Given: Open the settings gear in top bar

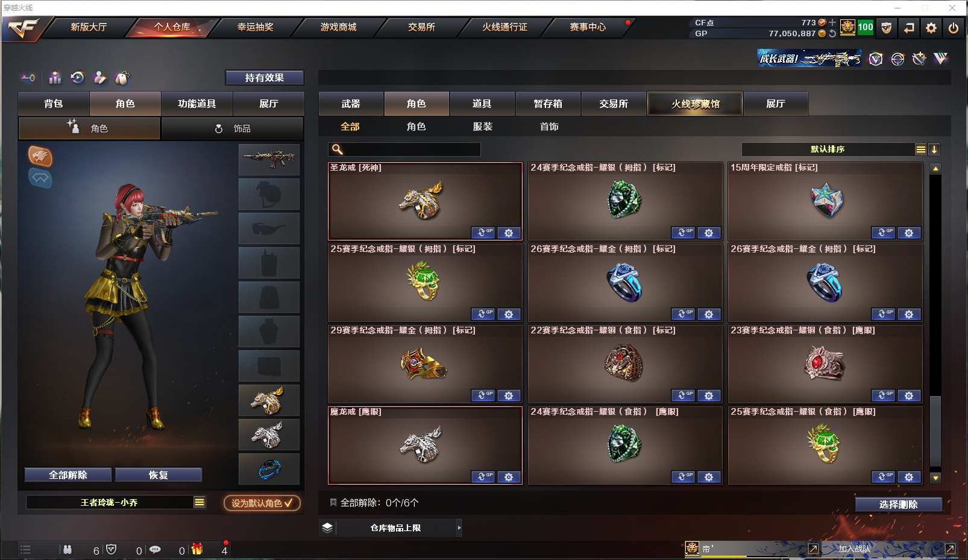Looking at the screenshot, I should pyautogui.click(x=931, y=28).
